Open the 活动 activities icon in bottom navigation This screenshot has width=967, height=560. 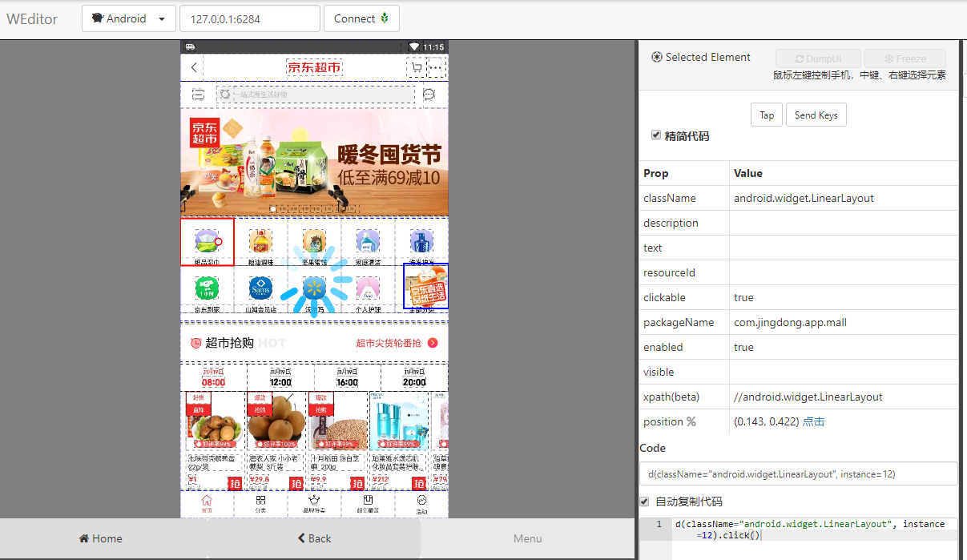422,503
